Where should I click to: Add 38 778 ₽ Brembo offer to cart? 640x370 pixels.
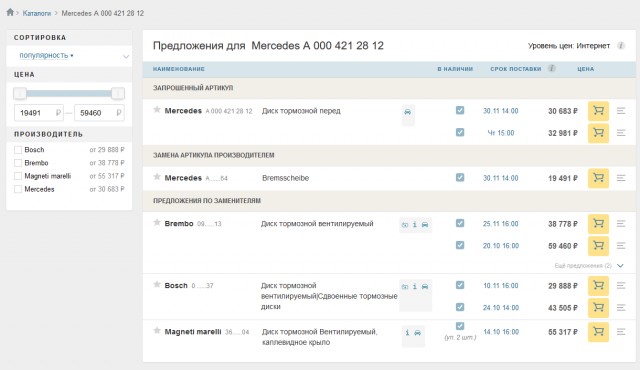(598, 224)
